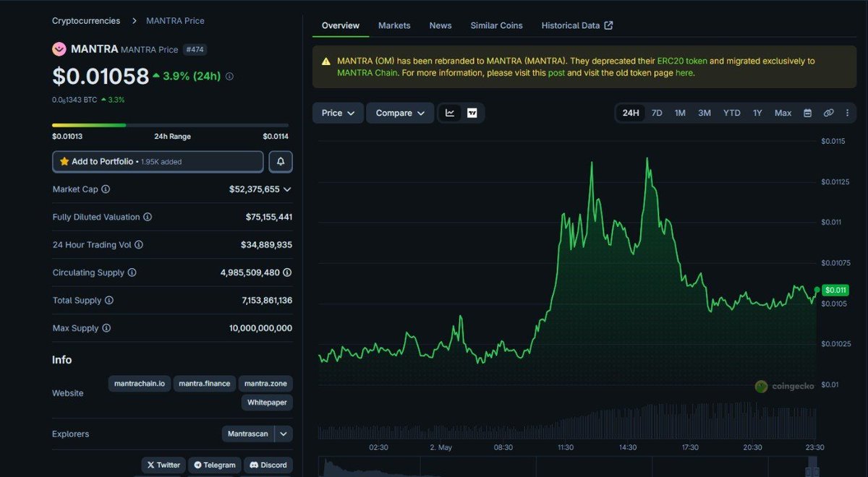Click the MANTRA Price breadcrumb text

175,21
